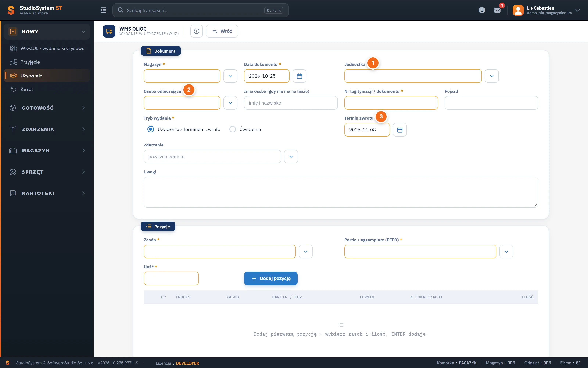
Task: Click the info button beside Wróć
Action: [197, 31]
